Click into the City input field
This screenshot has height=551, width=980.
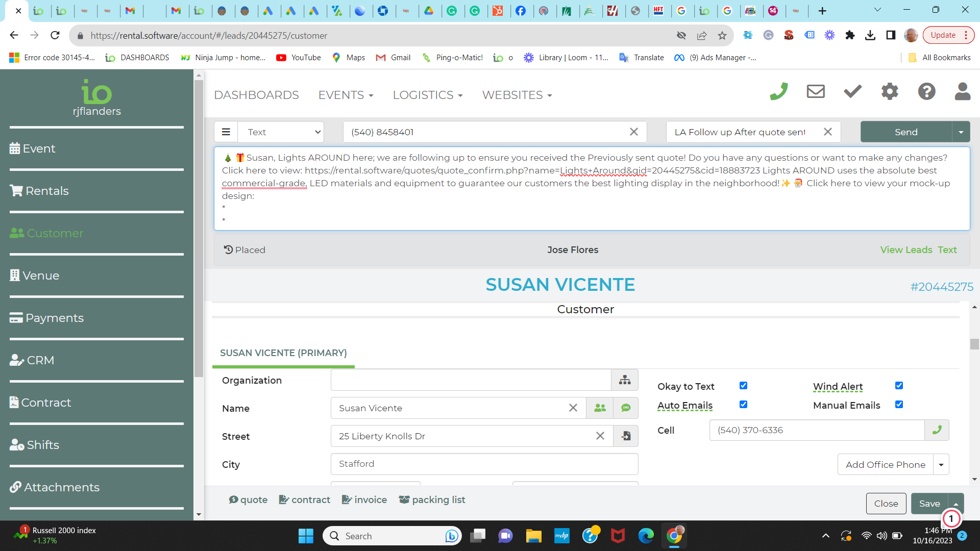[x=484, y=464]
